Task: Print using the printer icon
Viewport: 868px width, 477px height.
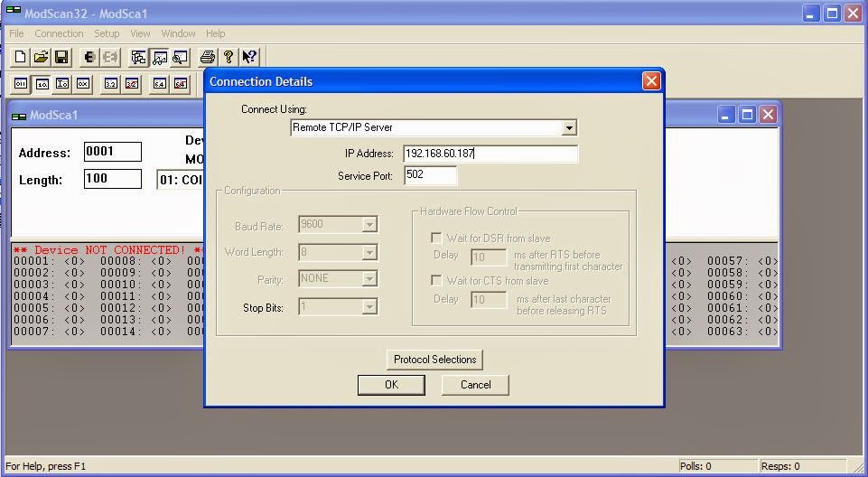Action: (208, 57)
